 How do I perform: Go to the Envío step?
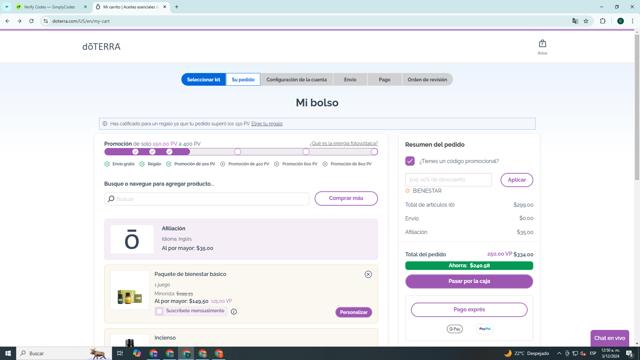pos(350,80)
